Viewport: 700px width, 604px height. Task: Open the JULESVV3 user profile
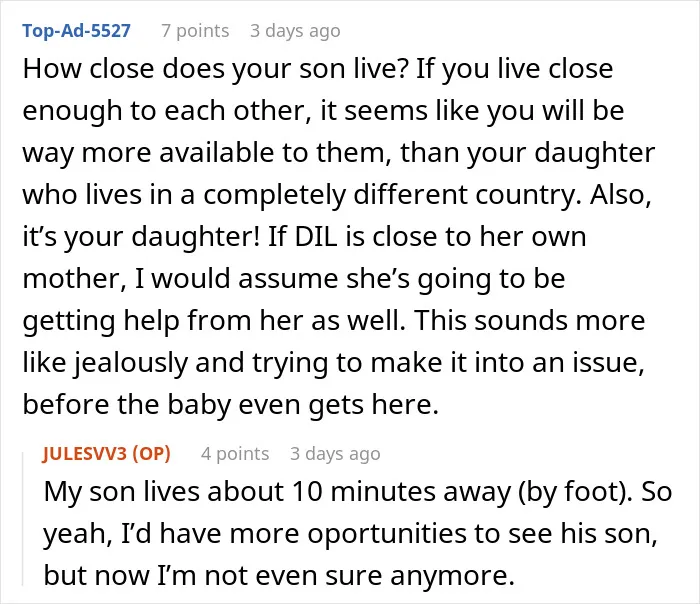pos(85,454)
